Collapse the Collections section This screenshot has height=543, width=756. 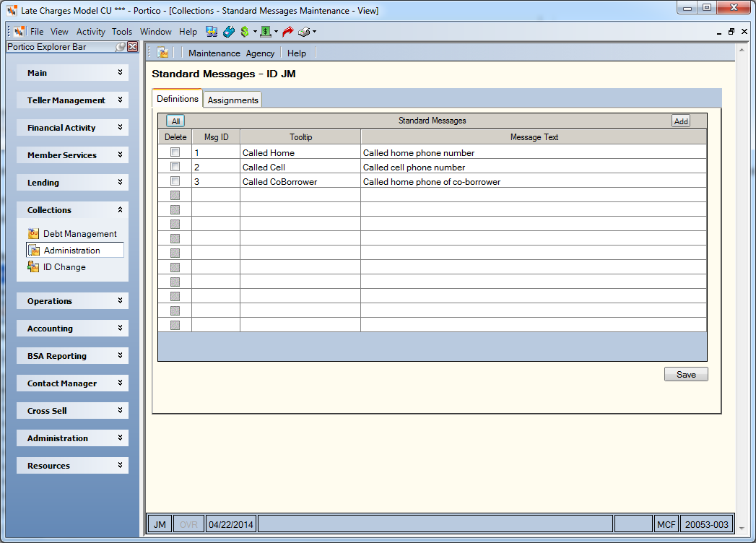tap(72, 210)
